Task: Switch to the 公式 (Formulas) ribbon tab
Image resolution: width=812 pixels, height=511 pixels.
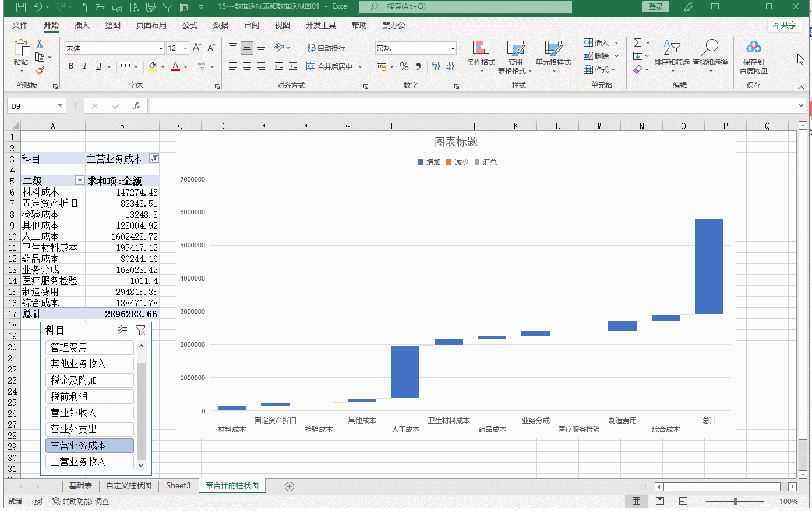Action: coord(190,25)
